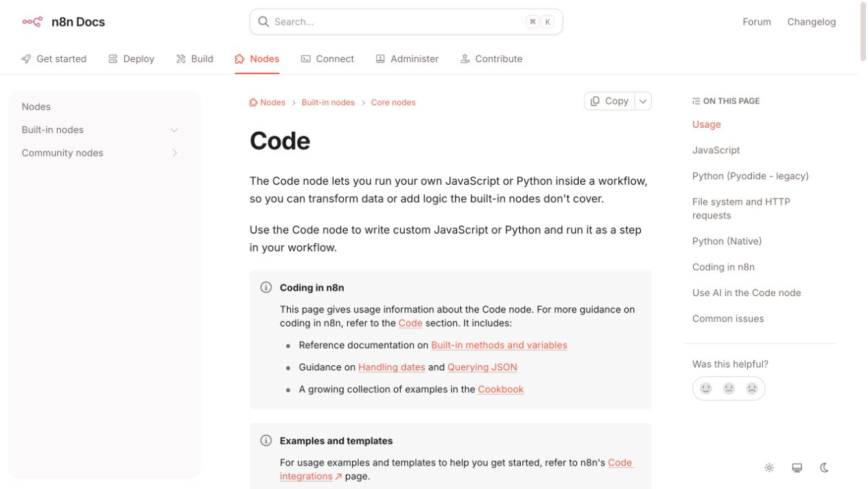The width and height of the screenshot is (868, 489).
Task: Open Core nodes breadcrumb link
Action: (393, 102)
